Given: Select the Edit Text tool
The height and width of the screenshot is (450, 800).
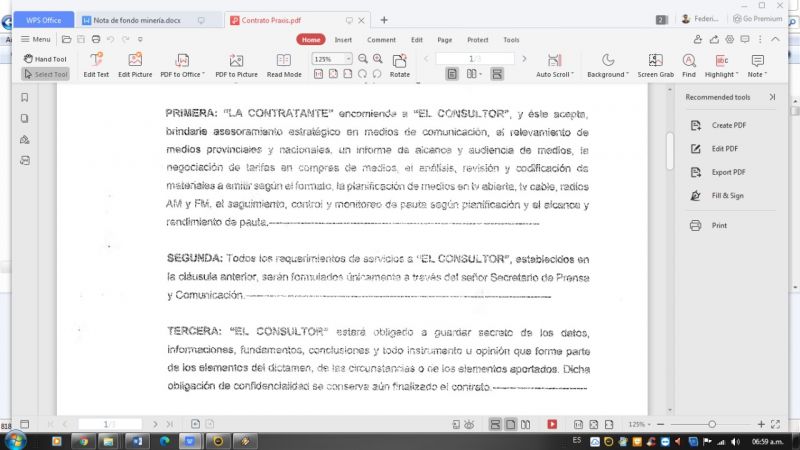Looking at the screenshot, I should (96, 65).
